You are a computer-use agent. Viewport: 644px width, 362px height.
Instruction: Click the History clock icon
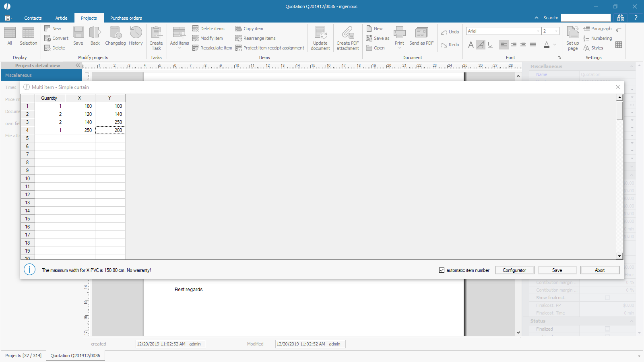click(136, 33)
